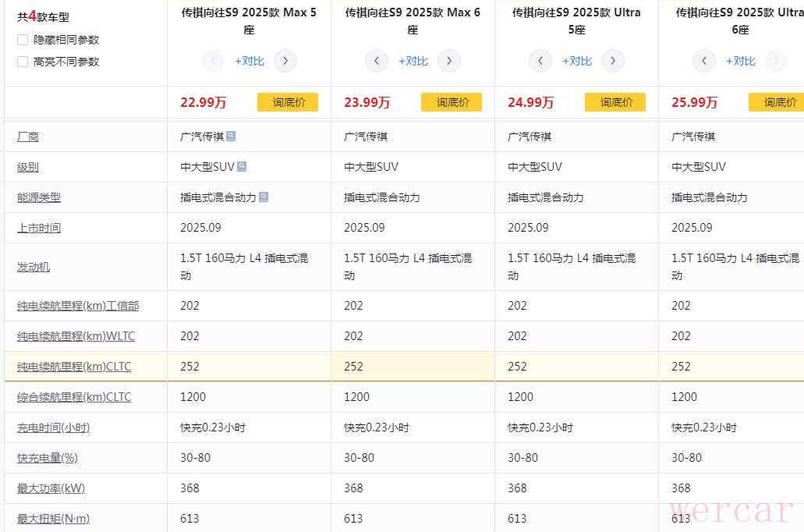Enable 隐藏相同参数 checkbox
This screenshot has height=532, width=804.
point(23,40)
